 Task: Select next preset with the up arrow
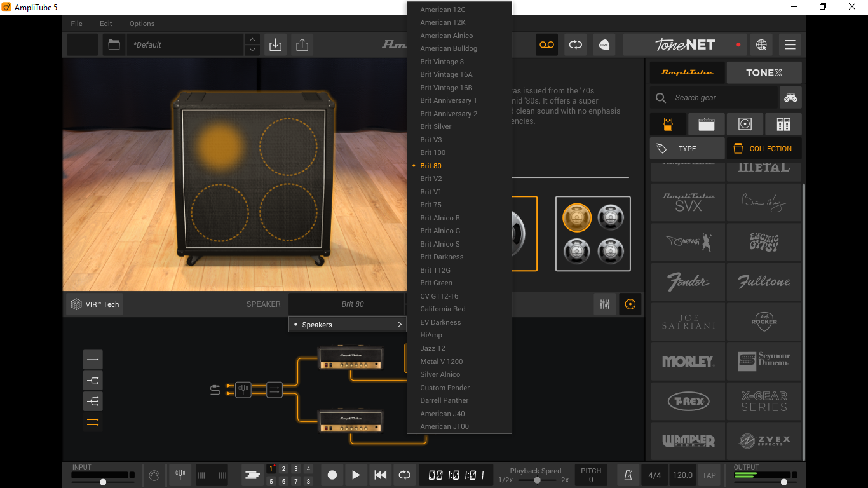click(252, 39)
